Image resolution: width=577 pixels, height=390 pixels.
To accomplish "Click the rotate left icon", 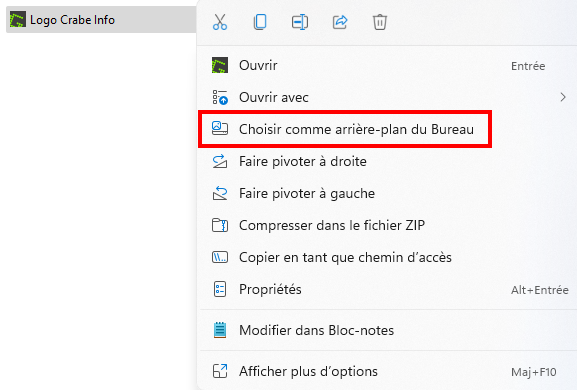I will click(x=220, y=193).
